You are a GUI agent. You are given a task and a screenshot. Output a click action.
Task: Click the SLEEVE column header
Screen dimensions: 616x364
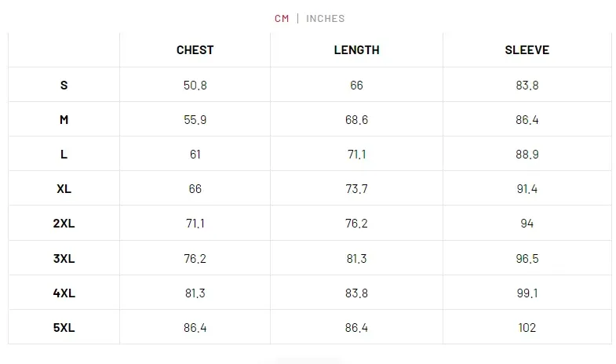click(527, 50)
